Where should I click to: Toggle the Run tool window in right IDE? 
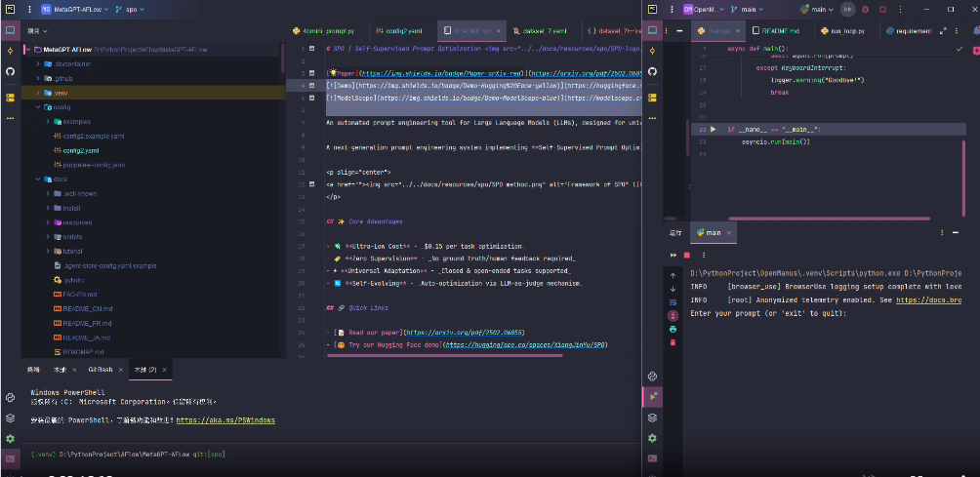pos(652,397)
